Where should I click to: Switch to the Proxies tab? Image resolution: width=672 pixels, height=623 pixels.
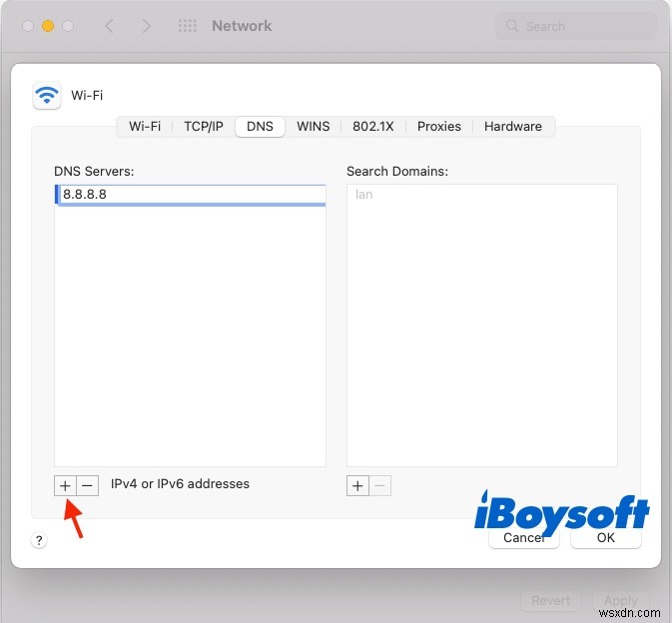pyautogui.click(x=439, y=127)
